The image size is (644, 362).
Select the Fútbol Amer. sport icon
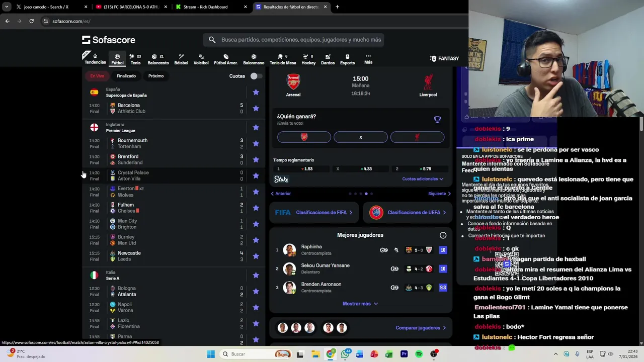[x=226, y=59]
